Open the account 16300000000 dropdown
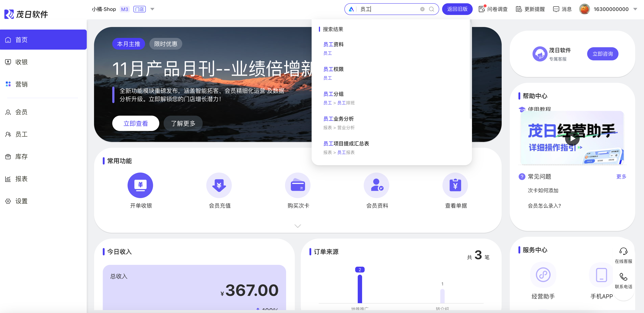644x313 pixels. tap(635, 9)
